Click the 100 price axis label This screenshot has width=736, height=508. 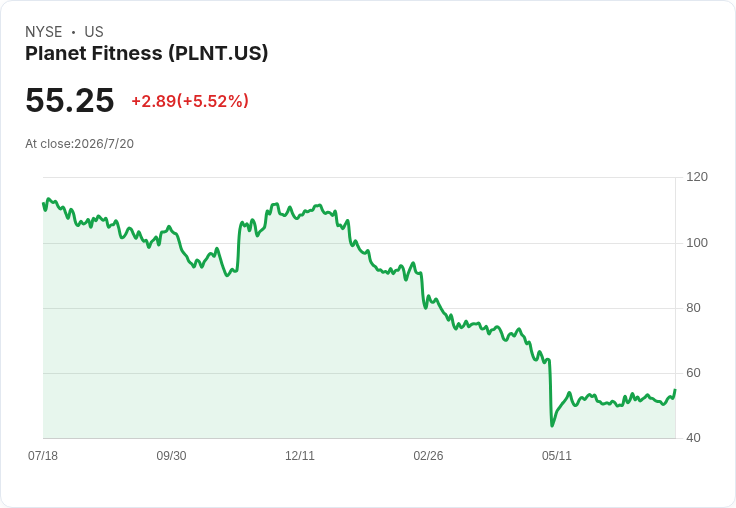(697, 243)
